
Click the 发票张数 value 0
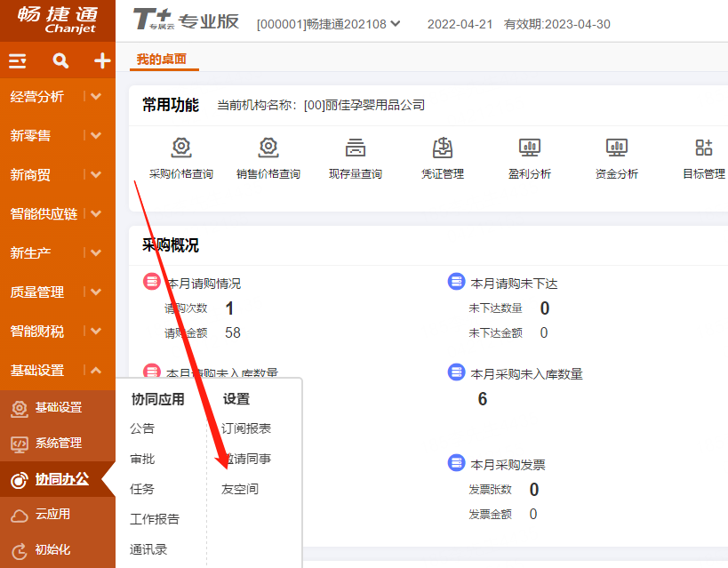coord(534,490)
